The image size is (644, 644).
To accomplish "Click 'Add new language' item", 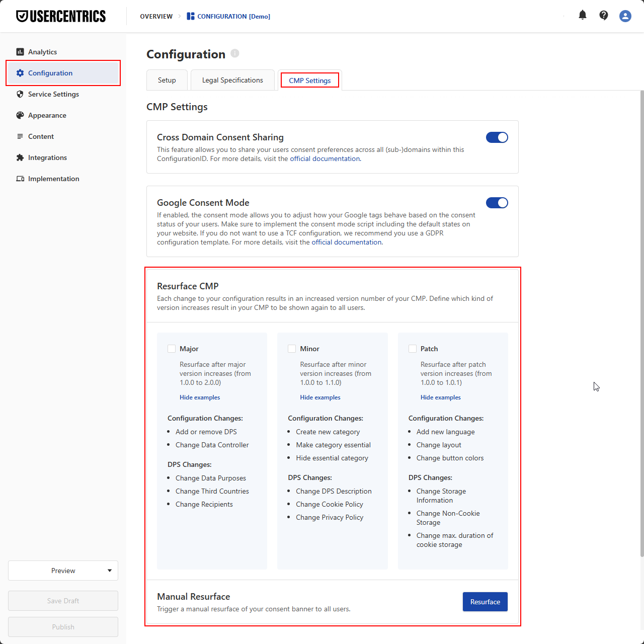I will (x=446, y=432).
